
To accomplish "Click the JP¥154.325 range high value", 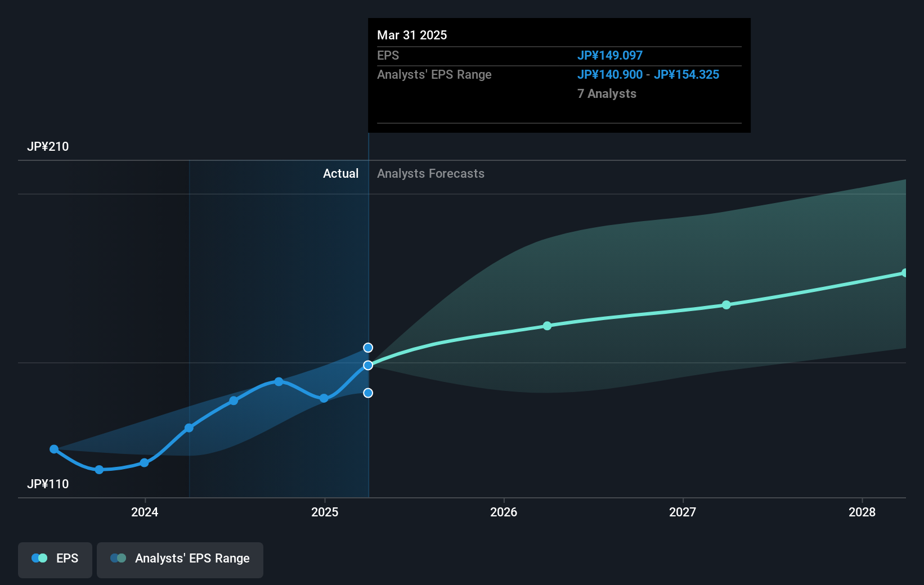I will pos(686,74).
